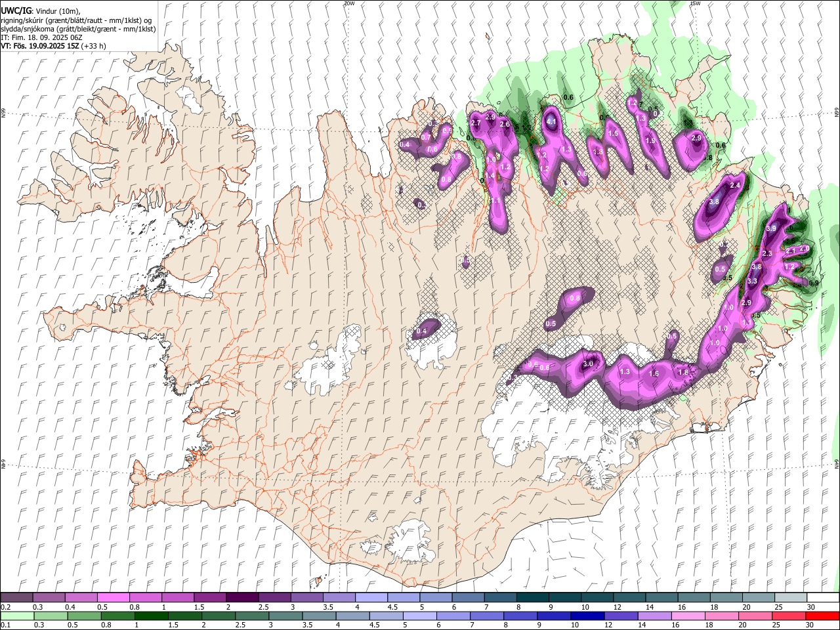Click the dark blue lower-row swatch labeled 10
Viewport: 840px width, 630px height.
[586, 616]
